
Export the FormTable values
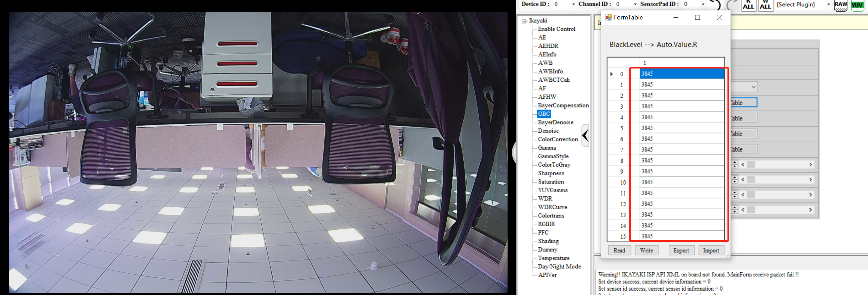[x=681, y=250]
